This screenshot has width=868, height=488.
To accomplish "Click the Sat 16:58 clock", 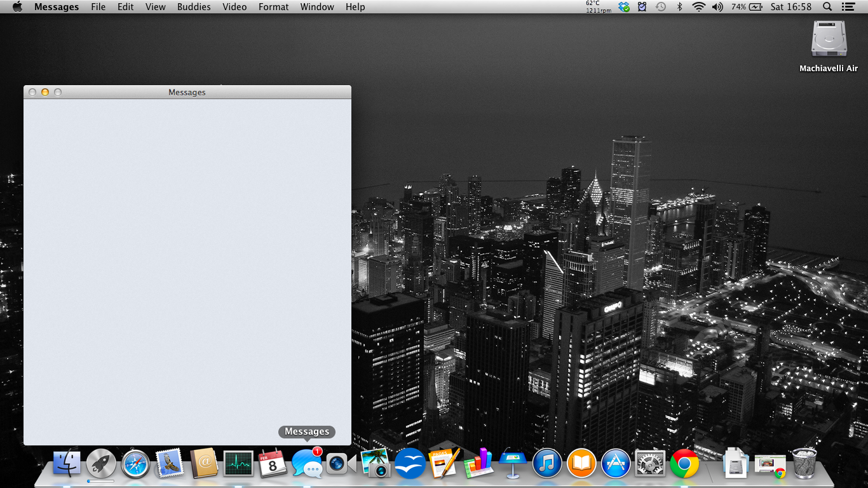I will [x=791, y=7].
